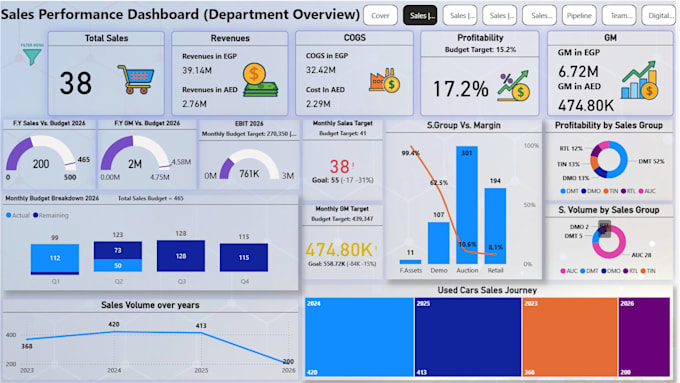Viewport: 680px width, 383px height.
Task: Click the GM in EGP value 6.72M
Action: click(x=578, y=72)
